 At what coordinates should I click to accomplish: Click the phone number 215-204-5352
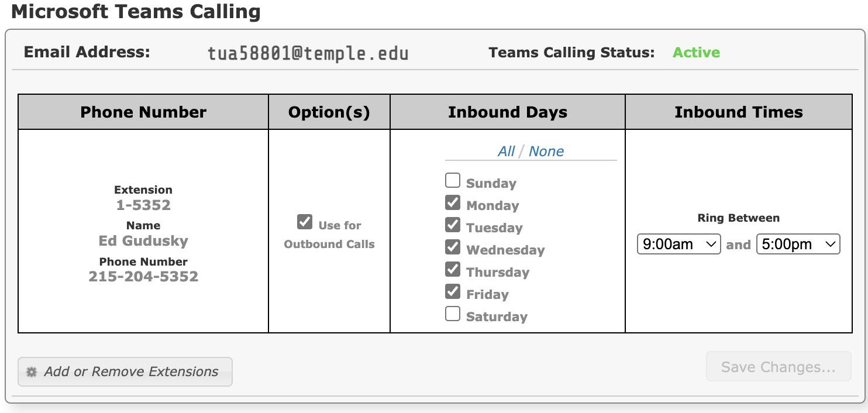[x=143, y=276]
